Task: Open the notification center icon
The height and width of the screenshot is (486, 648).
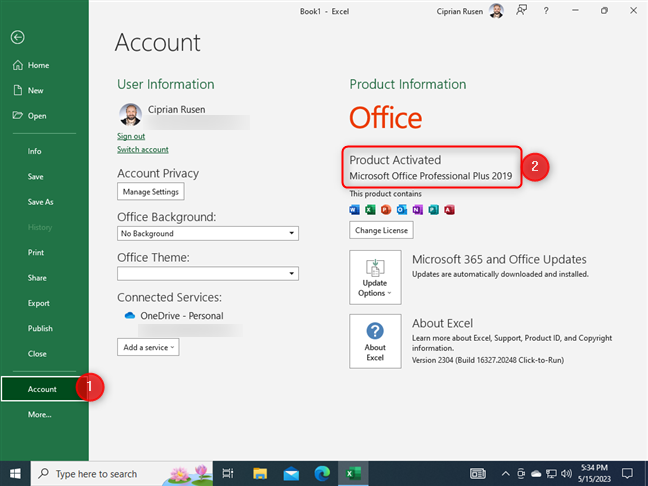Action: (x=627, y=474)
